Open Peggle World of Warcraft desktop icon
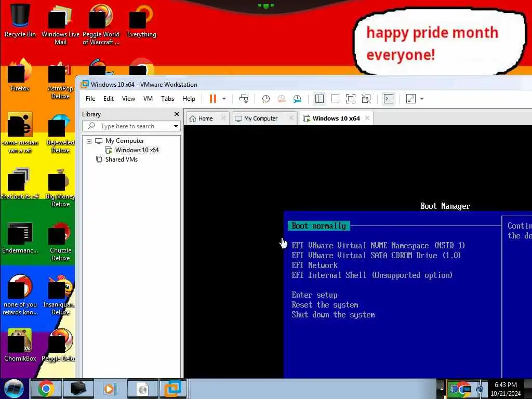This screenshot has width=532, height=399. (101, 24)
